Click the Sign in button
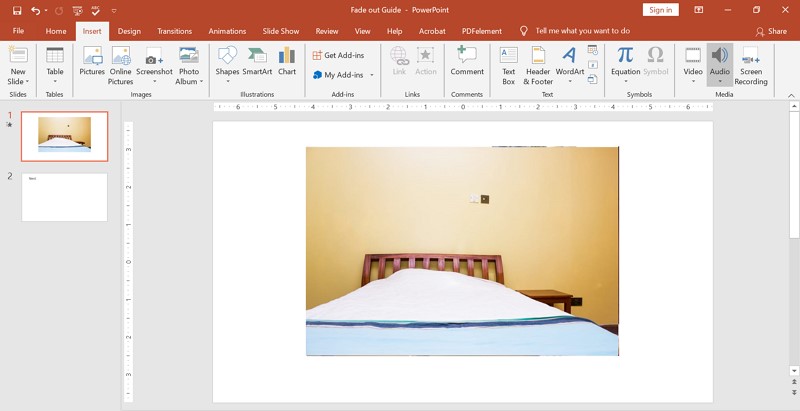Viewport: 800px width, 411px height. coord(660,10)
